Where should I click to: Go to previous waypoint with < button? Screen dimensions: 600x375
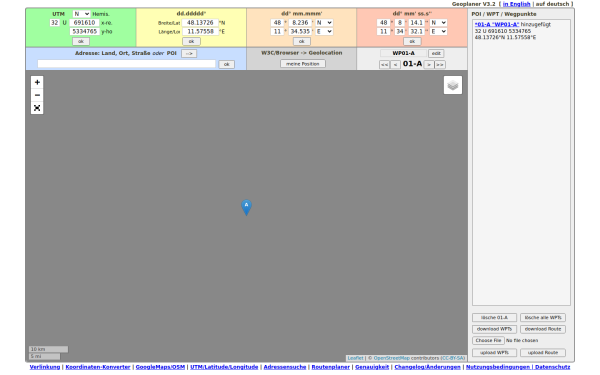(395, 64)
